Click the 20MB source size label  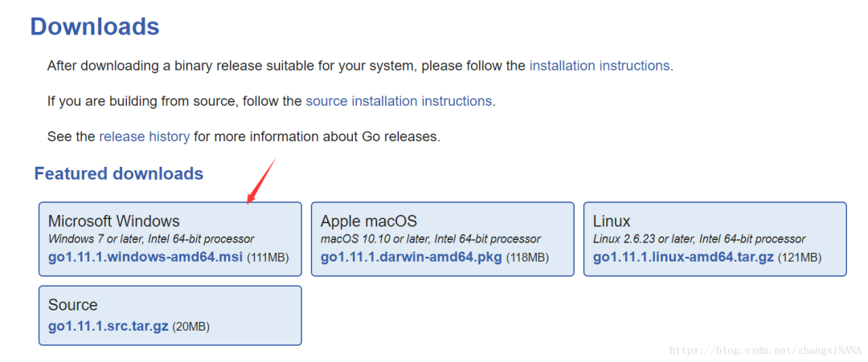click(x=191, y=327)
